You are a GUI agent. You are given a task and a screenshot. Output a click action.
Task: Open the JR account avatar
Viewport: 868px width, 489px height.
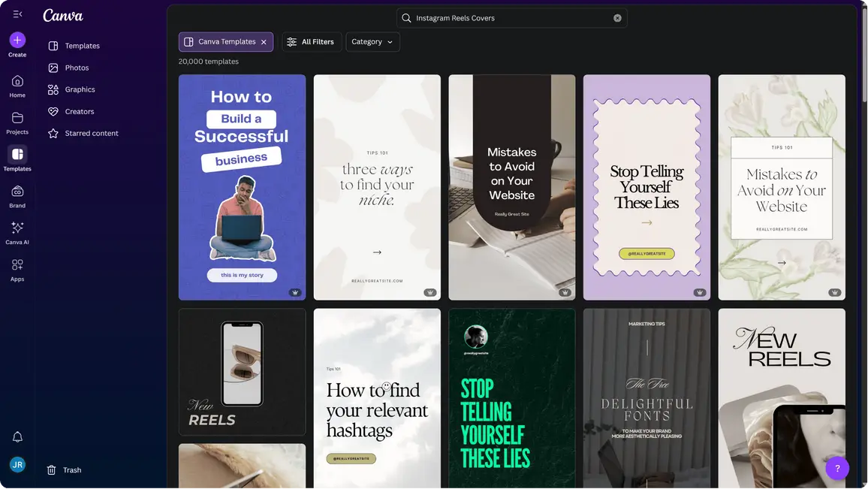coord(17,465)
